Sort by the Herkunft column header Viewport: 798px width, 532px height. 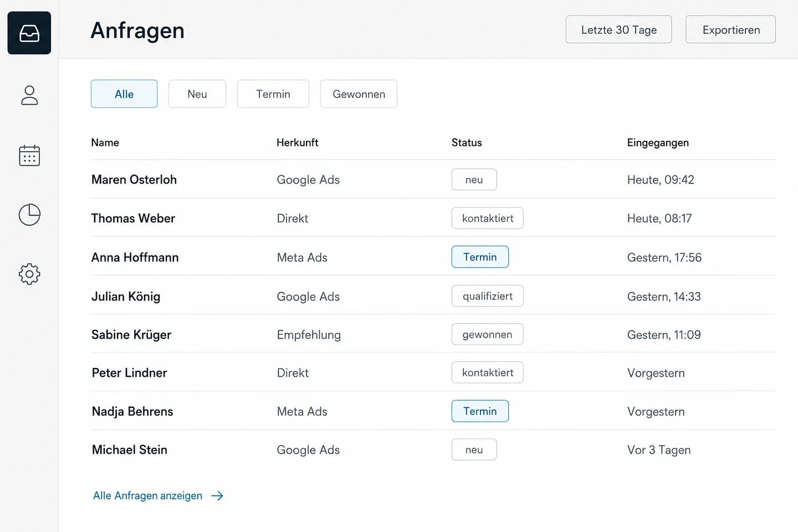coord(298,142)
